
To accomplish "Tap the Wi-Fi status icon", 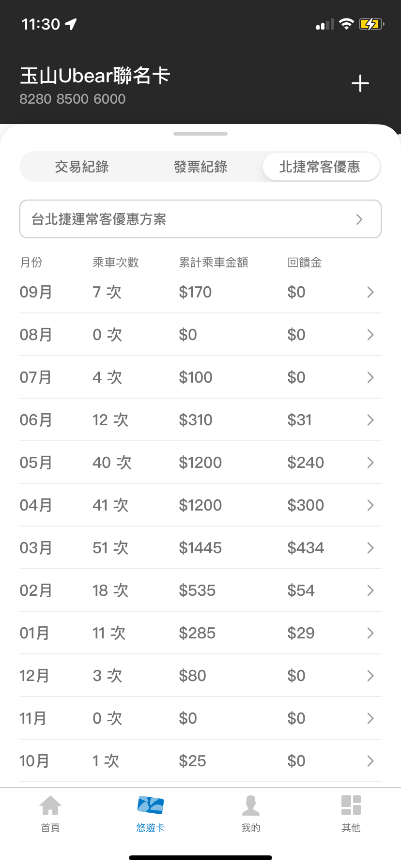I will click(346, 24).
